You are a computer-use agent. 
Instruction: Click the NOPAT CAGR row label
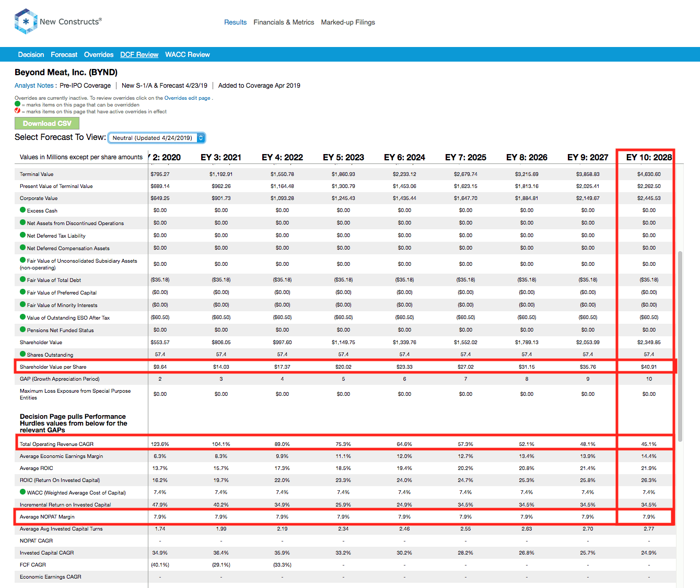click(x=36, y=540)
